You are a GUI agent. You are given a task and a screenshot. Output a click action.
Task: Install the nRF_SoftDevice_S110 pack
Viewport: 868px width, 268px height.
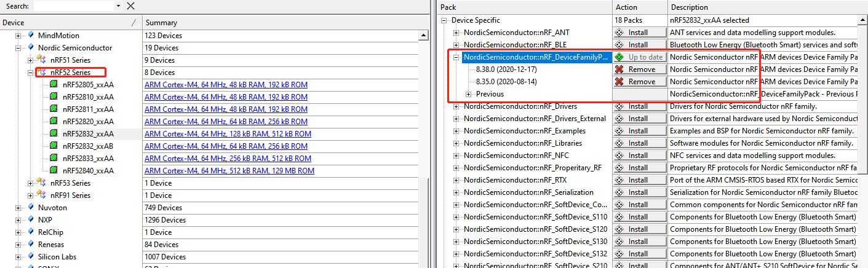[x=640, y=217]
